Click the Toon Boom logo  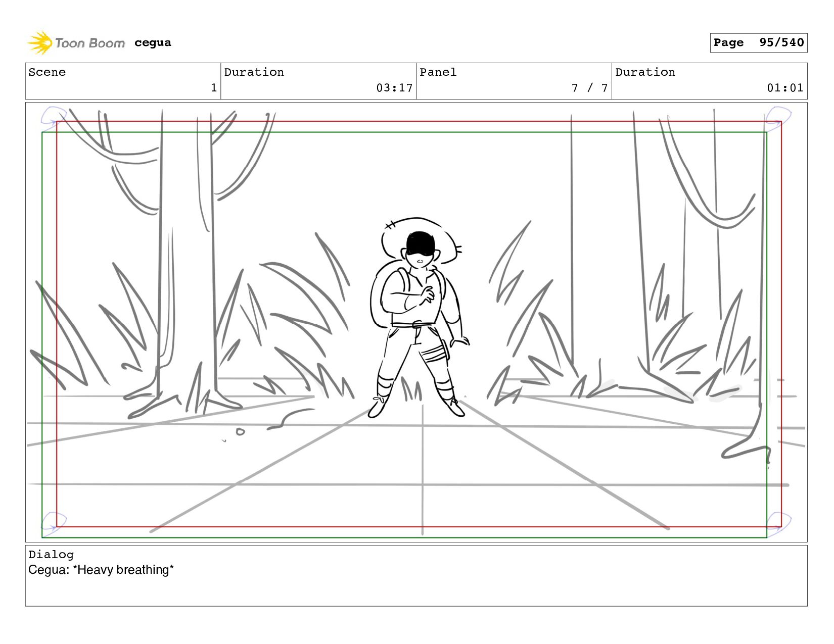point(76,43)
